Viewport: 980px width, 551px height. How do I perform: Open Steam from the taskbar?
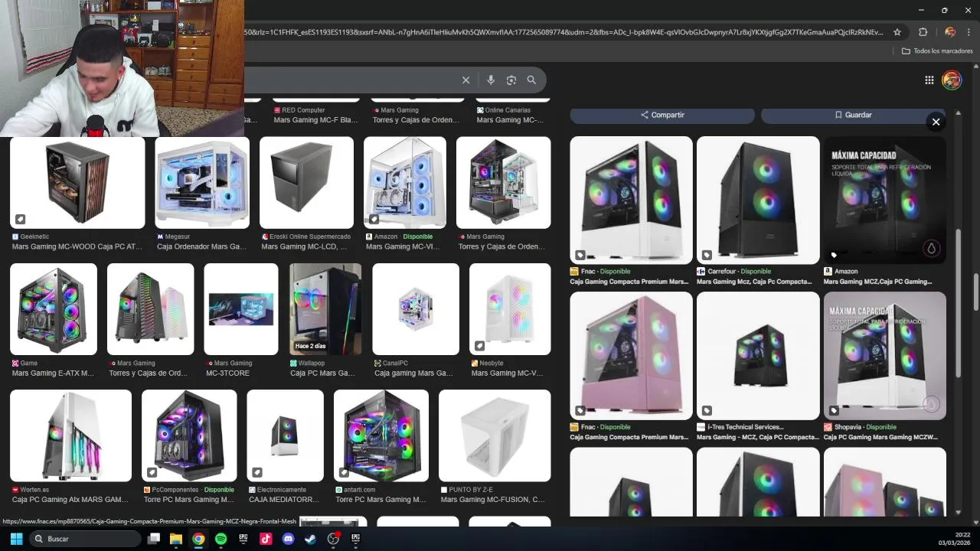coord(310,539)
